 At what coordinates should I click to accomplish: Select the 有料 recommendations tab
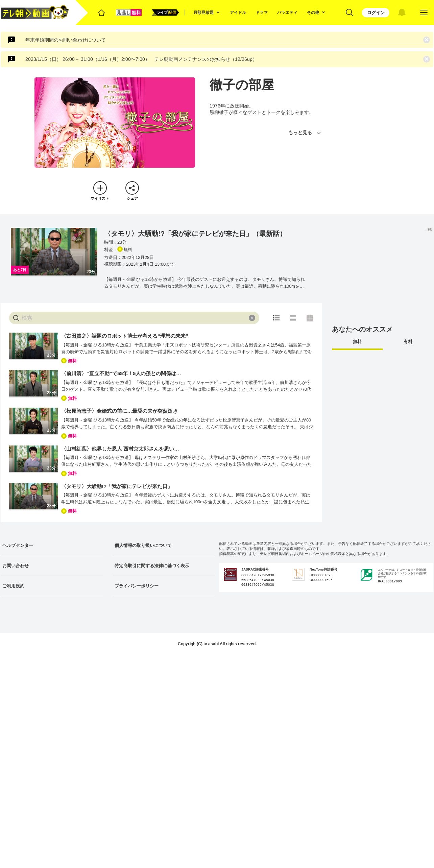pos(408,342)
